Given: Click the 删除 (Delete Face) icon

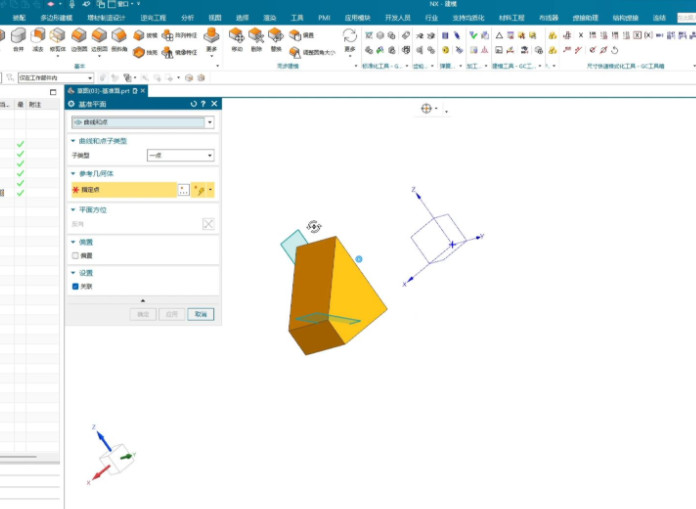Looking at the screenshot, I should 256,35.
